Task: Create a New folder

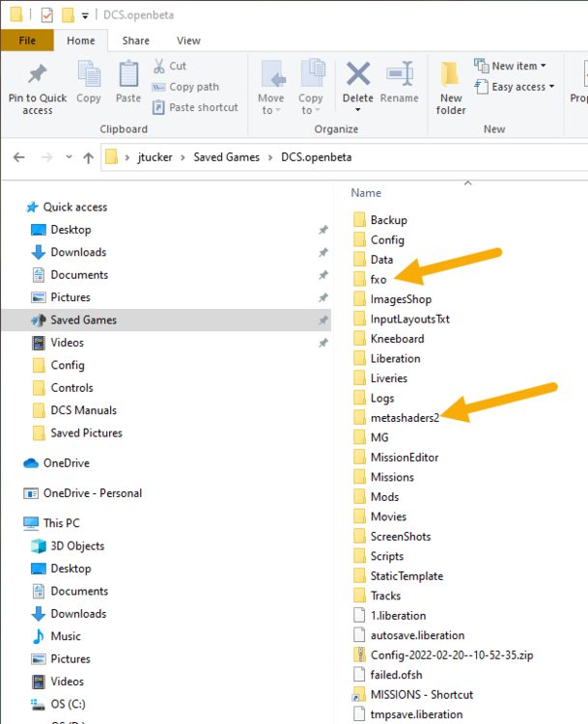Action: (451, 88)
